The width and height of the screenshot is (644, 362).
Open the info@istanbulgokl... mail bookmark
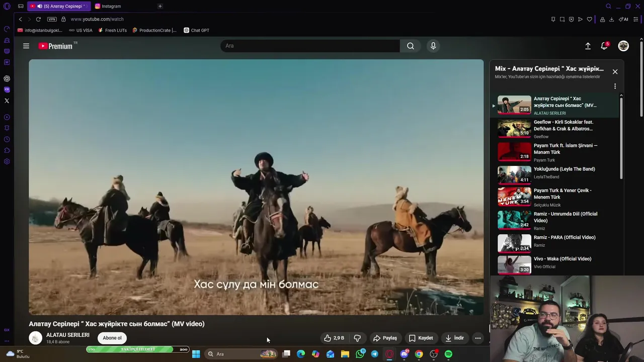40,30
